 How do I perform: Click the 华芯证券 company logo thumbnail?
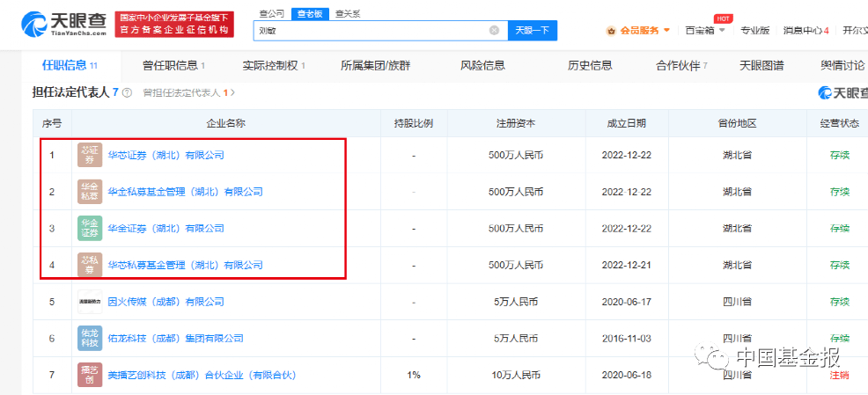90,156
